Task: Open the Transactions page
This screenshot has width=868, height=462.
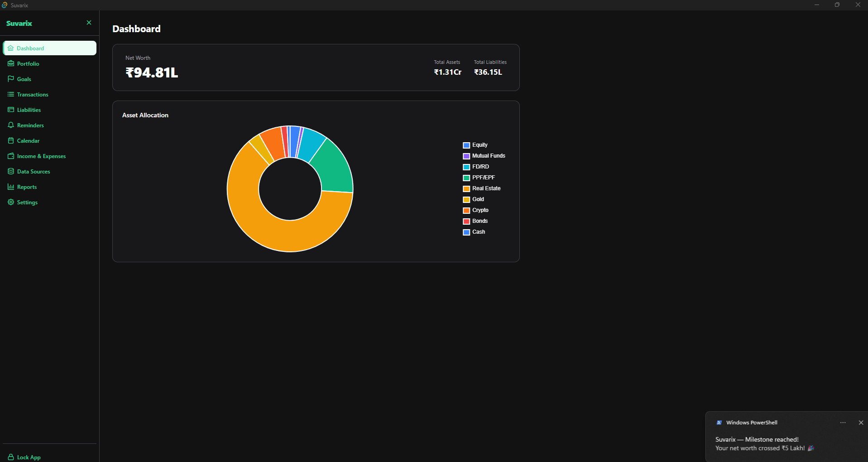Action: pyautogui.click(x=50, y=94)
